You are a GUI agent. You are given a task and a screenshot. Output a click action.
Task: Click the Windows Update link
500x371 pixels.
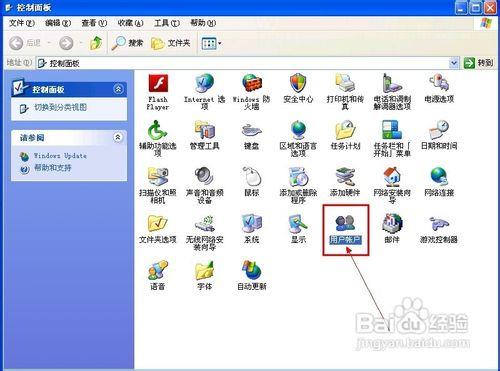pyautogui.click(x=60, y=156)
